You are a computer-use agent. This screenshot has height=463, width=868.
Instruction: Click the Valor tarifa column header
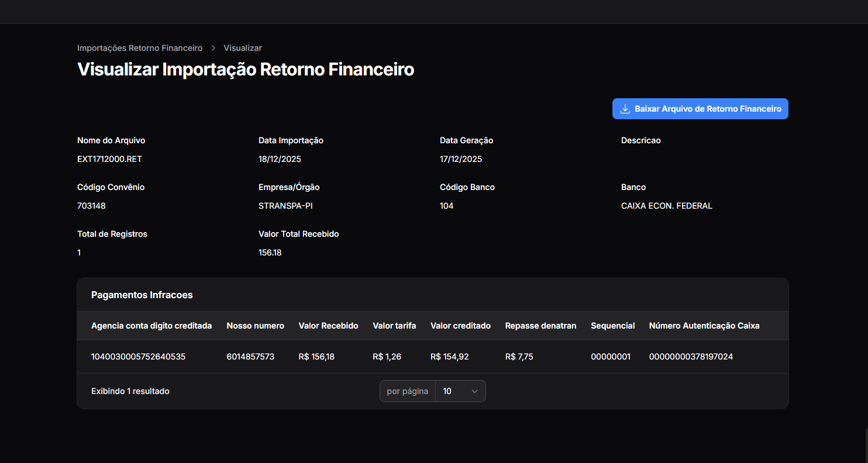[394, 326]
